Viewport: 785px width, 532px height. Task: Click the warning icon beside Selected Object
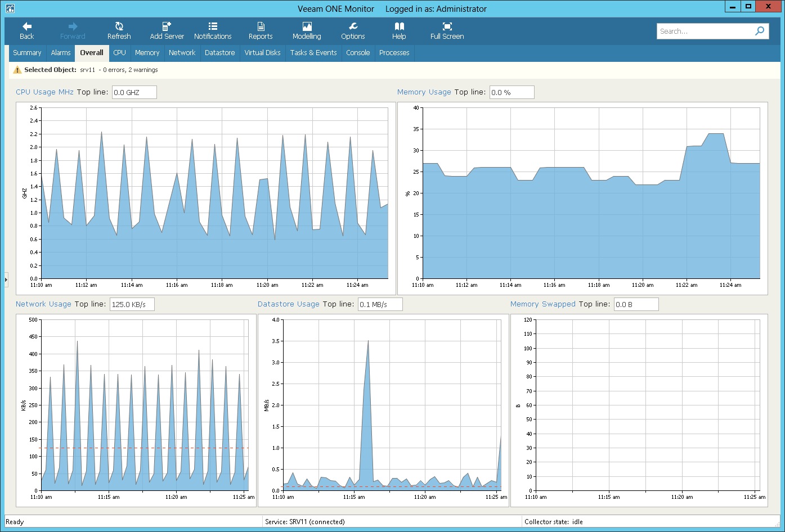pyautogui.click(x=17, y=70)
